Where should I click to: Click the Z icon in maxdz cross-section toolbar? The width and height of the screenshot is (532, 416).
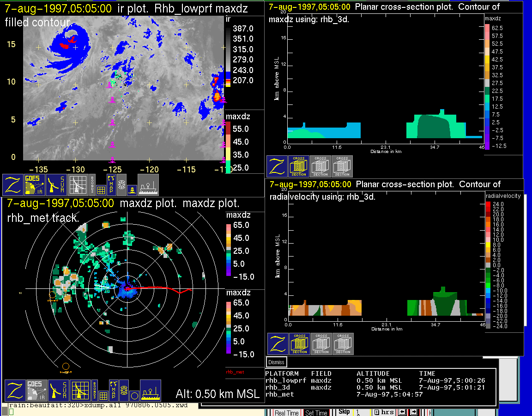click(x=277, y=166)
